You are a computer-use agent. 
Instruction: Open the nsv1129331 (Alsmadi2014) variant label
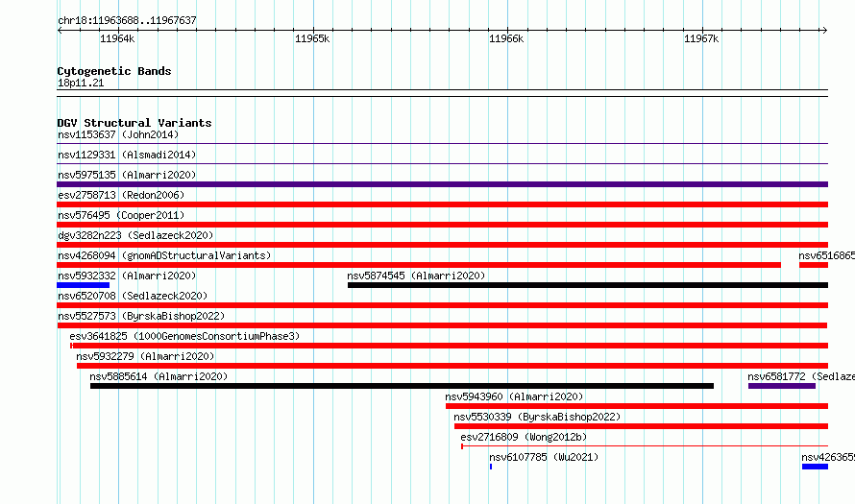(127, 155)
